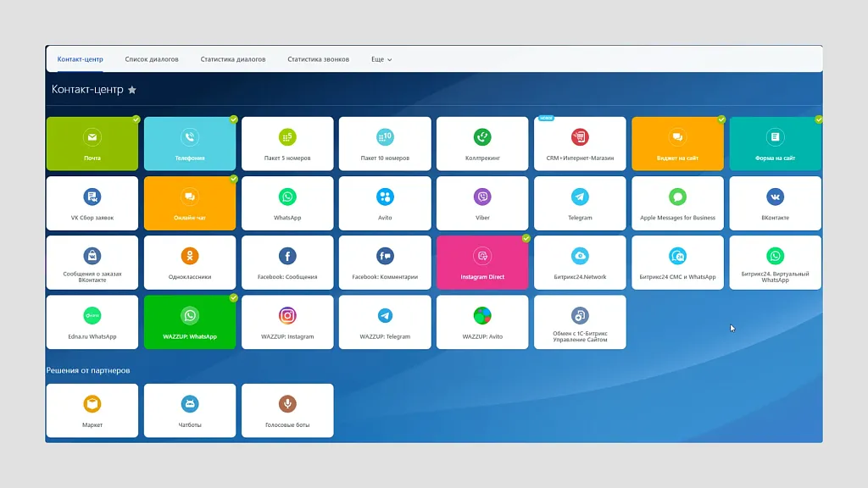Switch to Список диалогов tab
Viewport: 868px width, 488px height.
pos(152,59)
